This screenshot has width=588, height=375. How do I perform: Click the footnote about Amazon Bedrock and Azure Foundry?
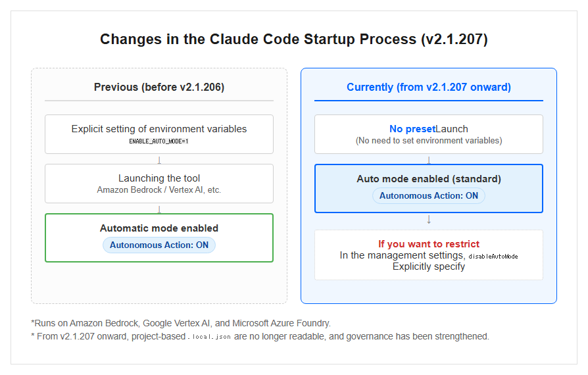[181, 323]
